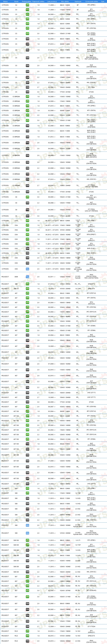The height and width of the screenshot is (644, 107).
Task: Click the Lata produkcji column header
Action: [x=52, y=2]
